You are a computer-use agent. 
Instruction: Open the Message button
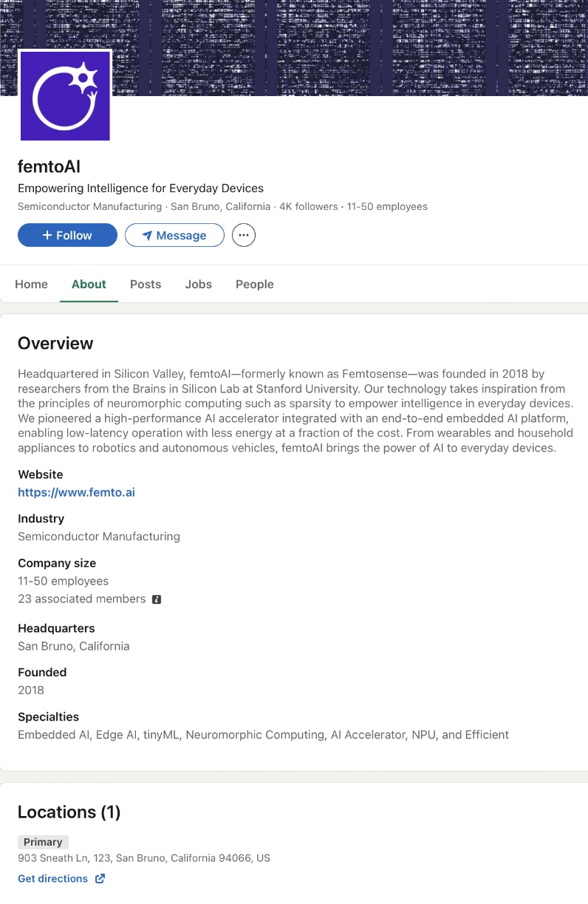pyautogui.click(x=174, y=235)
